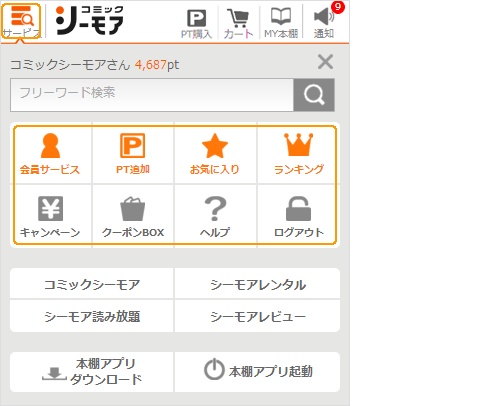Click 本棚アプリ起動 button

click(x=257, y=371)
